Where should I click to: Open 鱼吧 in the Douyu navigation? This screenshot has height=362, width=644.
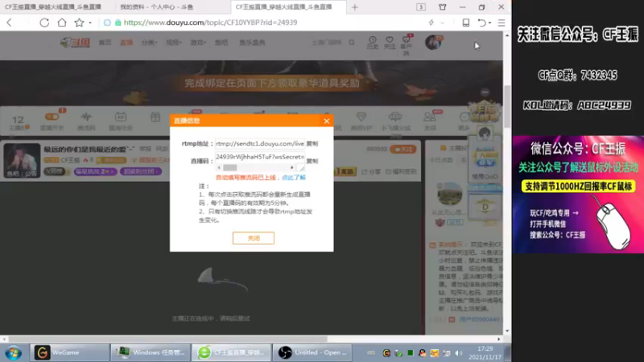click(x=221, y=43)
